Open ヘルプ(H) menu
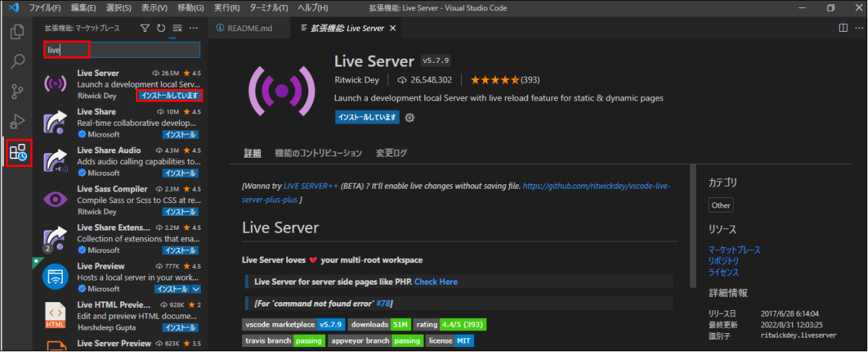Screen dimensions: 868x352 tap(313, 7)
